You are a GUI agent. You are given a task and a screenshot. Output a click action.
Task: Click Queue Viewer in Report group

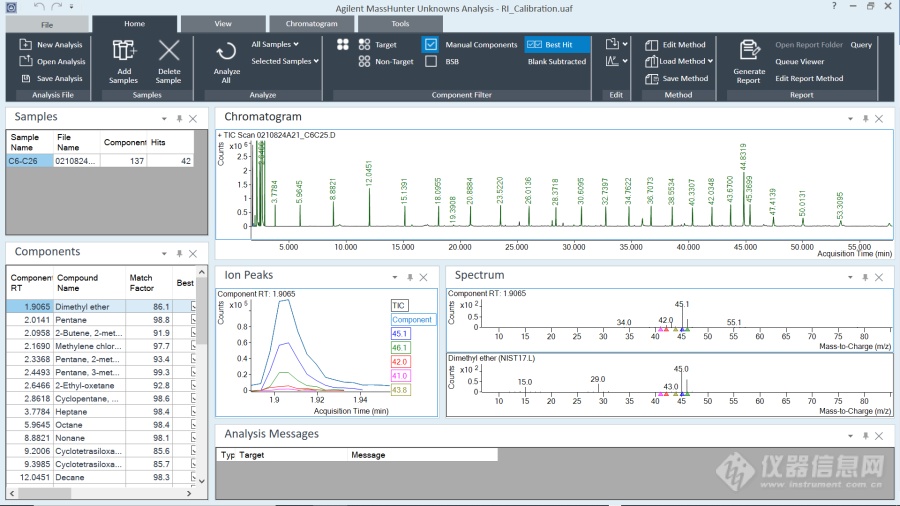tap(800, 61)
